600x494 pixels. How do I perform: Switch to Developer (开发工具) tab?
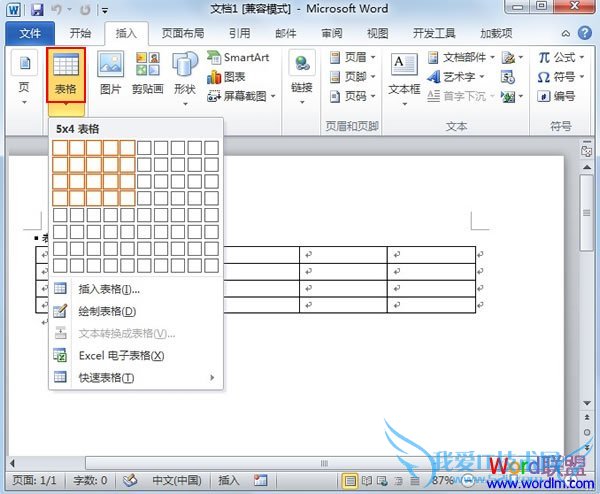tap(434, 33)
